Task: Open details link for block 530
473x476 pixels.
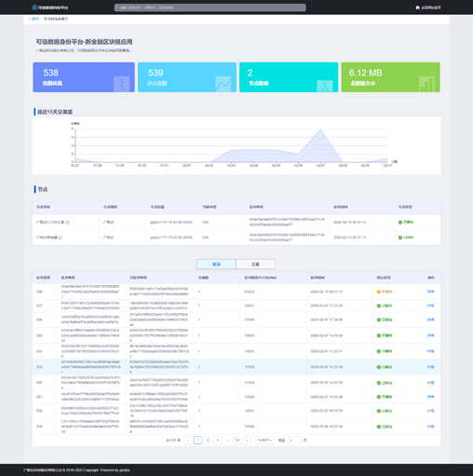Action: click(x=430, y=411)
